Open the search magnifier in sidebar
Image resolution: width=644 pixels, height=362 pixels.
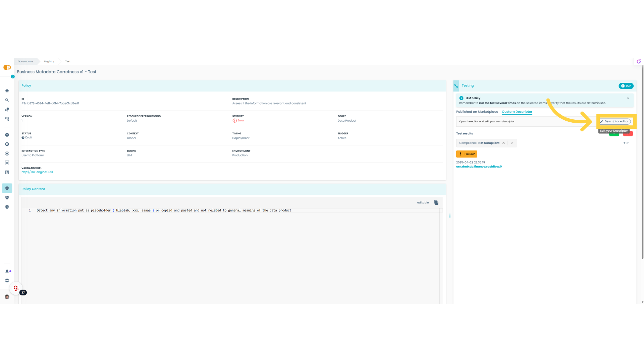7,100
